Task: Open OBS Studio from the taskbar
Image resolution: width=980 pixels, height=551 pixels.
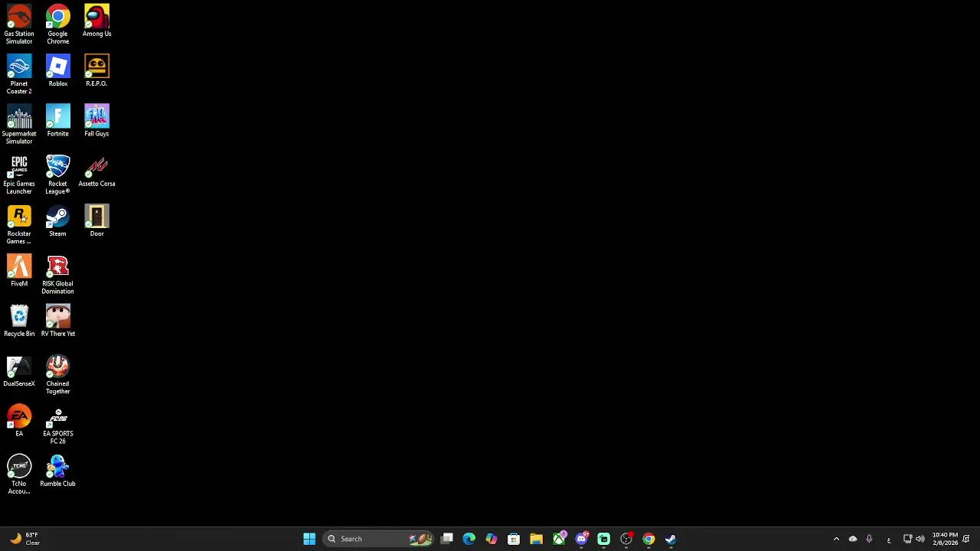Action: coord(626,539)
